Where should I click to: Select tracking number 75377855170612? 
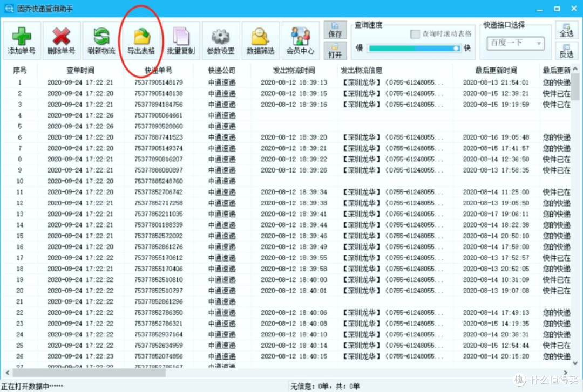(159, 258)
